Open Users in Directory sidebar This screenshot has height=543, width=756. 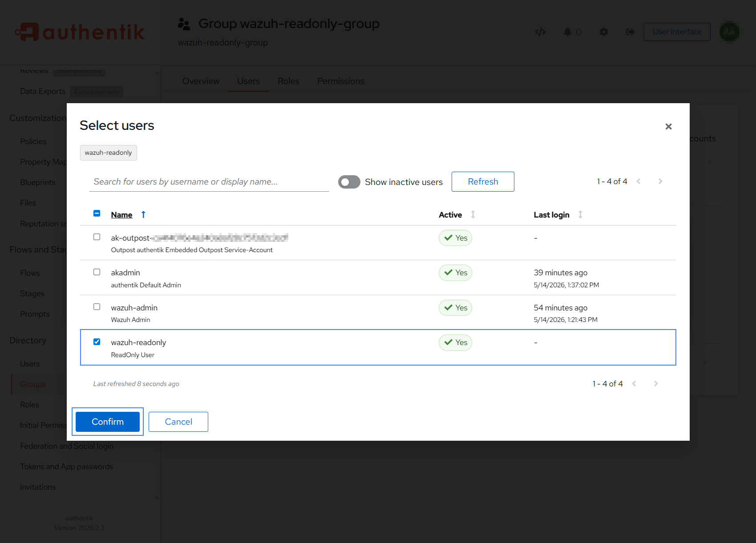[x=30, y=364]
